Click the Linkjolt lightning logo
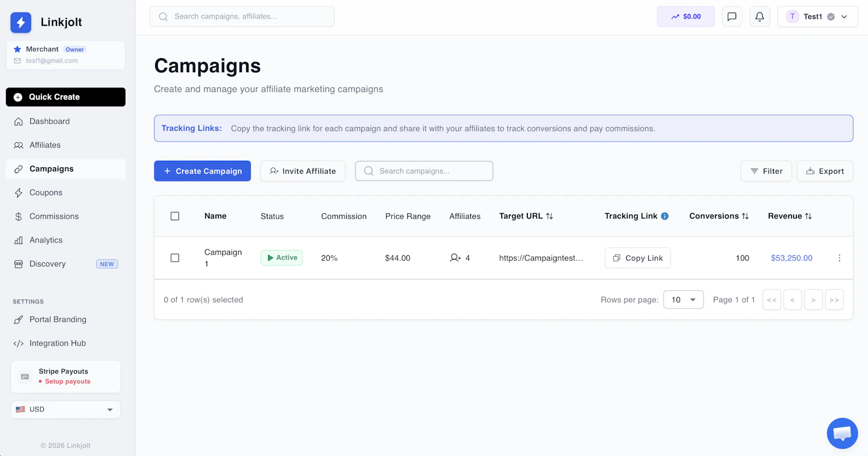The width and height of the screenshot is (868, 456). [x=21, y=22]
